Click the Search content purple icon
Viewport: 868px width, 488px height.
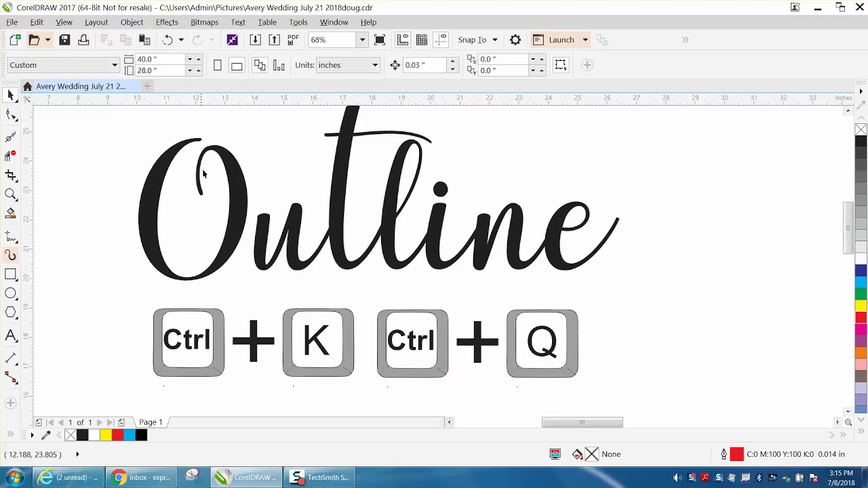[x=232, y=40]
